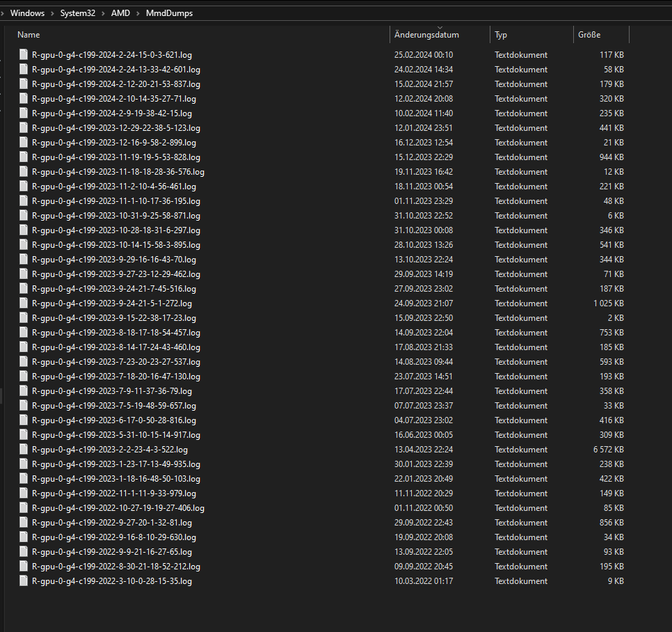672x632 pixels.
Task: Click the date 25.02.2024 00:10
Action: click(x=424, y=55)
